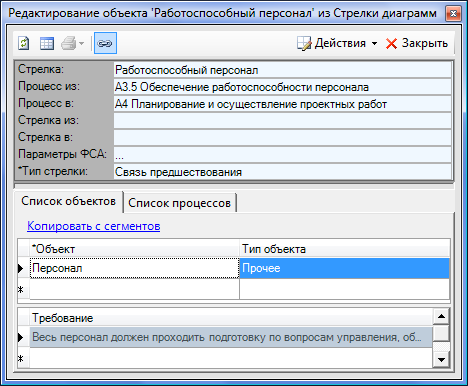Switch to Список объектов tab
The width and height of the screenshot is (468, 386).
click(x=68, y=201)
